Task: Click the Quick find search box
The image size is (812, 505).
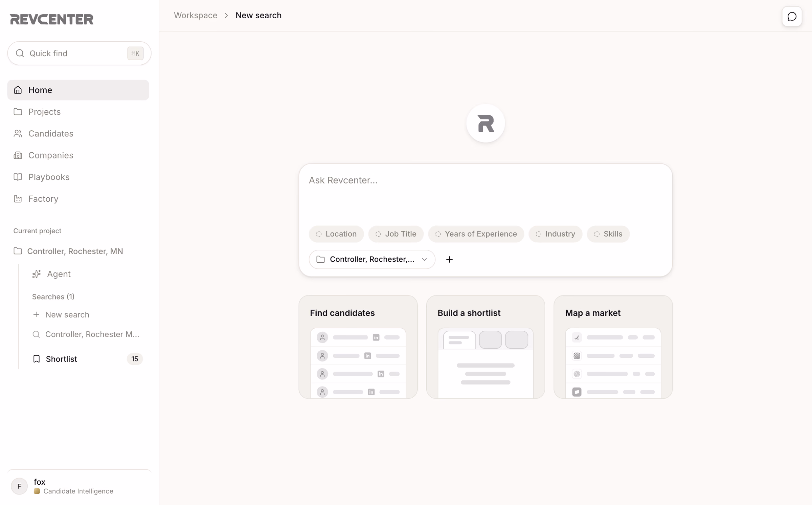Action: (79, 53)
